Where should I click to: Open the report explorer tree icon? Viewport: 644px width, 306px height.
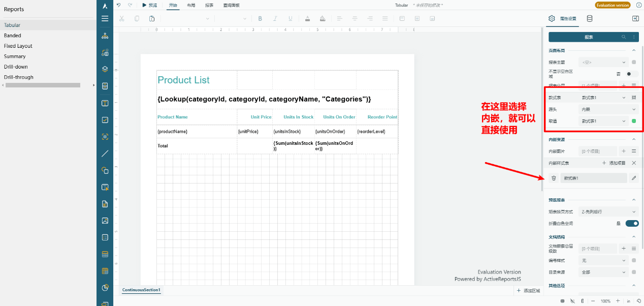[105, 36]
